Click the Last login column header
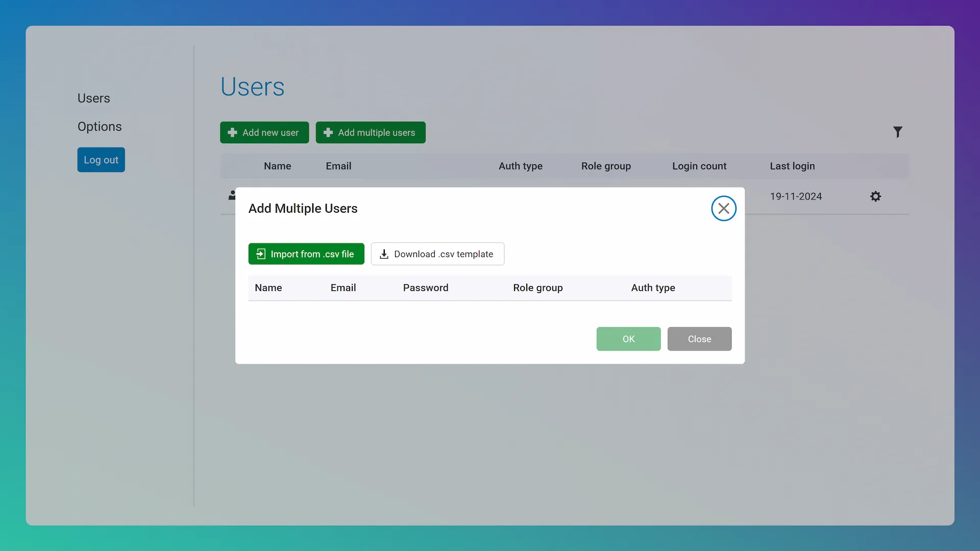980x551 pixels. coord(792,166)
